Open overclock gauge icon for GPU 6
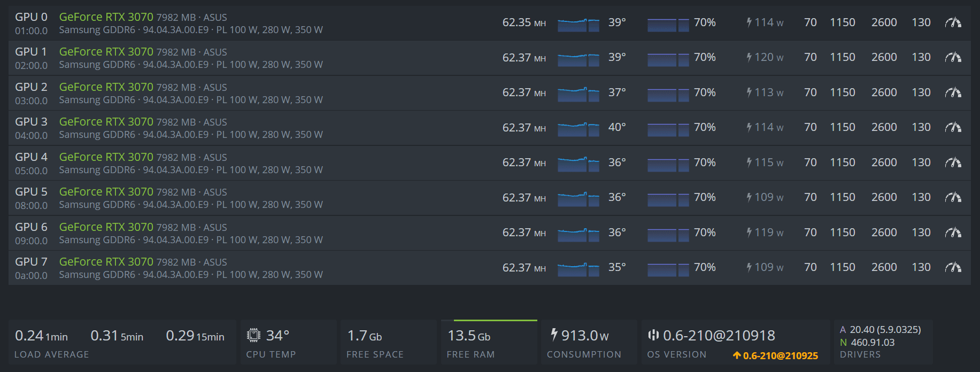Viewport: 980px width, 372px height. [x=953, y=232]
